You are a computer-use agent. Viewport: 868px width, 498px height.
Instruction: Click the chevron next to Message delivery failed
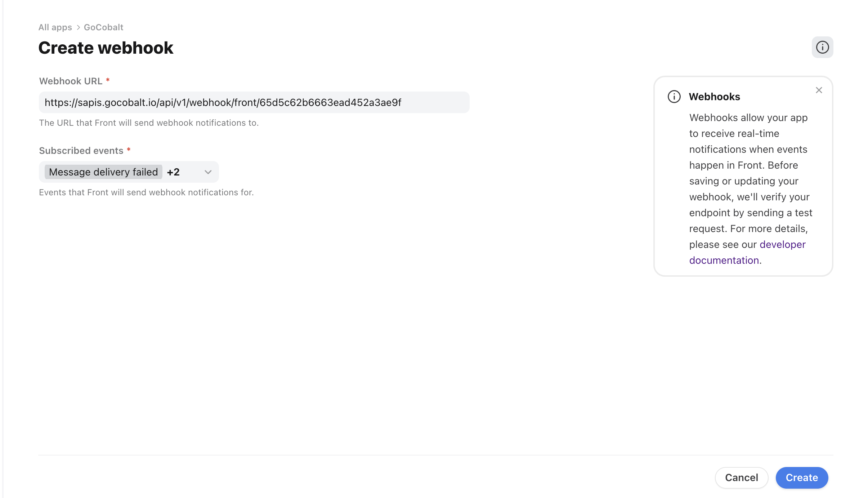click(207, 172)
